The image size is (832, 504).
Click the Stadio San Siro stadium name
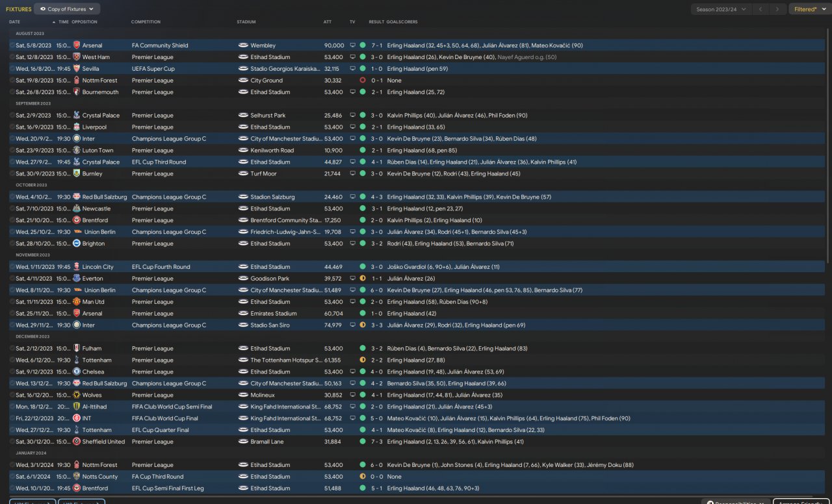coord(270,325)
